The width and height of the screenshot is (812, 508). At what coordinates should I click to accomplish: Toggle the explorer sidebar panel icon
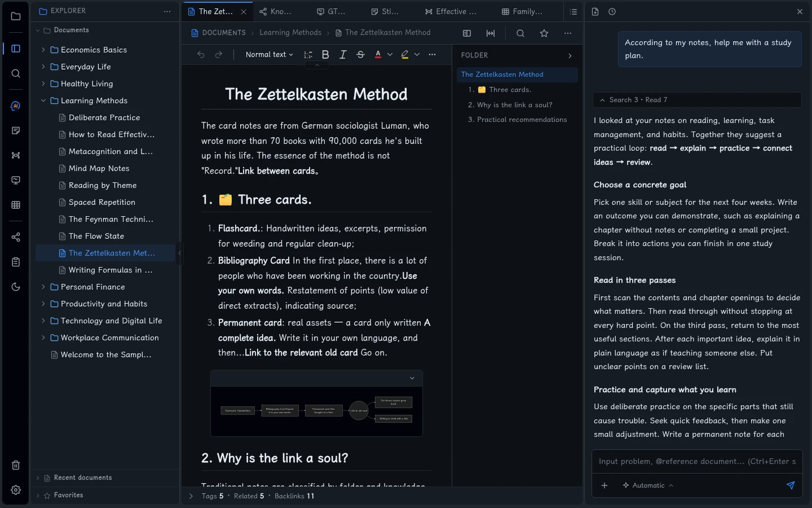16,49
